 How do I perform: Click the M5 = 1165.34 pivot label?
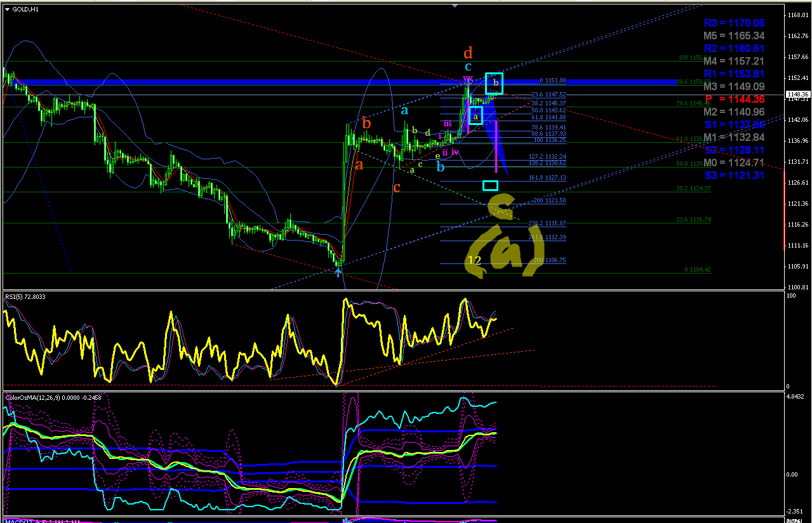point(734,36)
